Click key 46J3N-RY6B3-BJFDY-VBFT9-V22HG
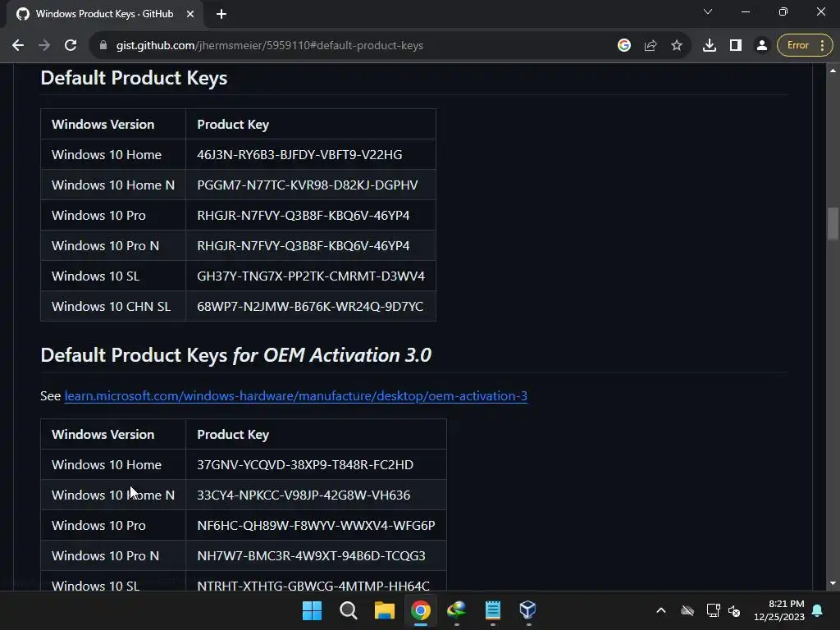The width and height of the screenshot is (840, 630). [x=299, y=155]
